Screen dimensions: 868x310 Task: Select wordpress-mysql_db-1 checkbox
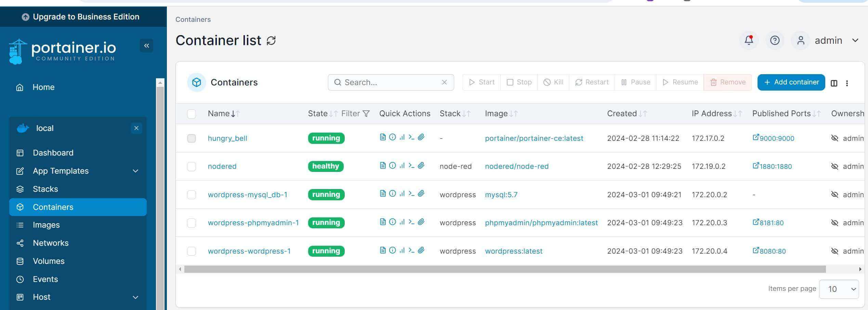[192, 195]
